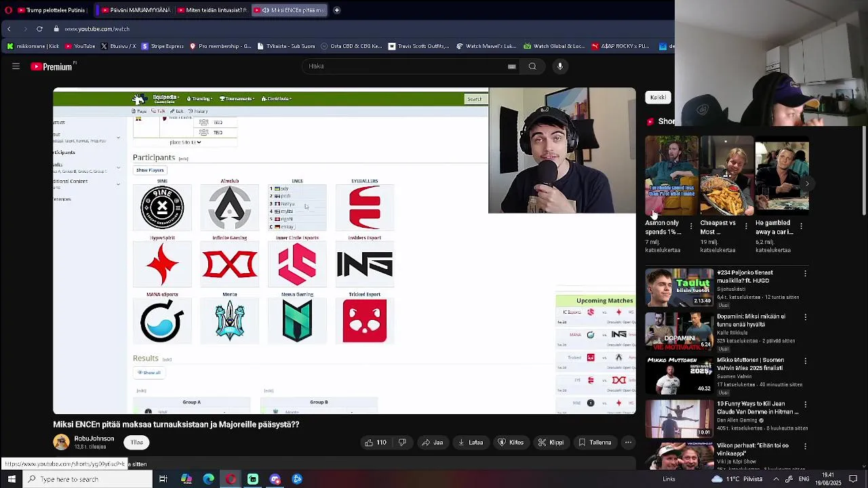Open the Etusivu / X bookmark
Viewport: 868px width, 488px height.
[118, 47]
